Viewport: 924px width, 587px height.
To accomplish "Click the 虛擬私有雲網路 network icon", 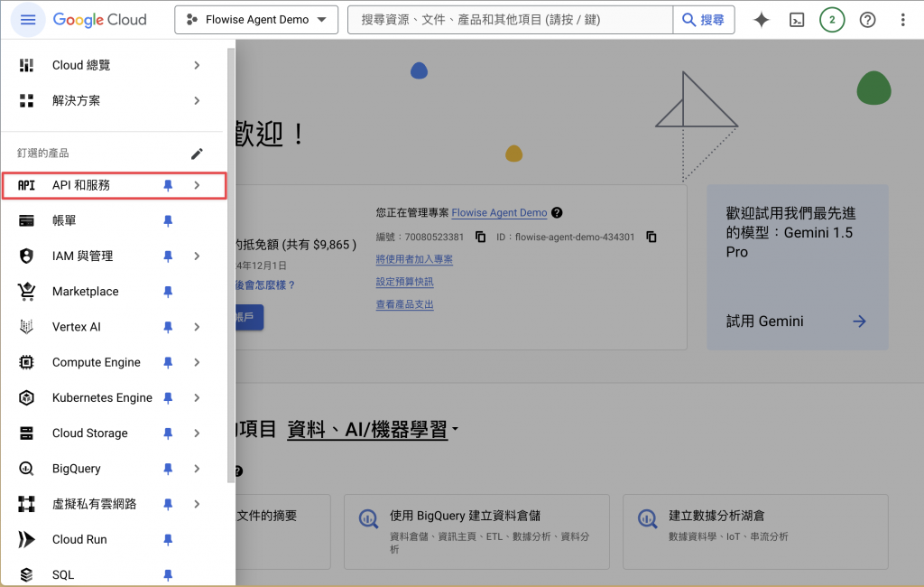I will point(26,504).
